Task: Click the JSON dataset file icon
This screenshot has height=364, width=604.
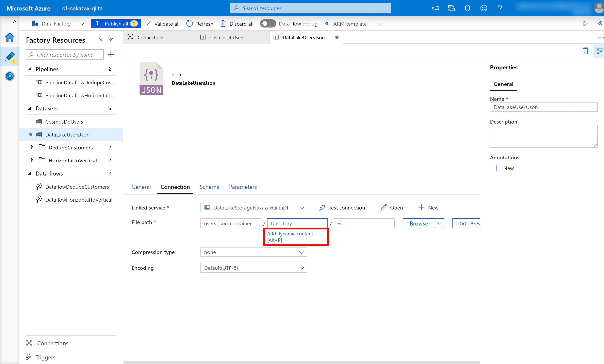Action: point(151,78)
